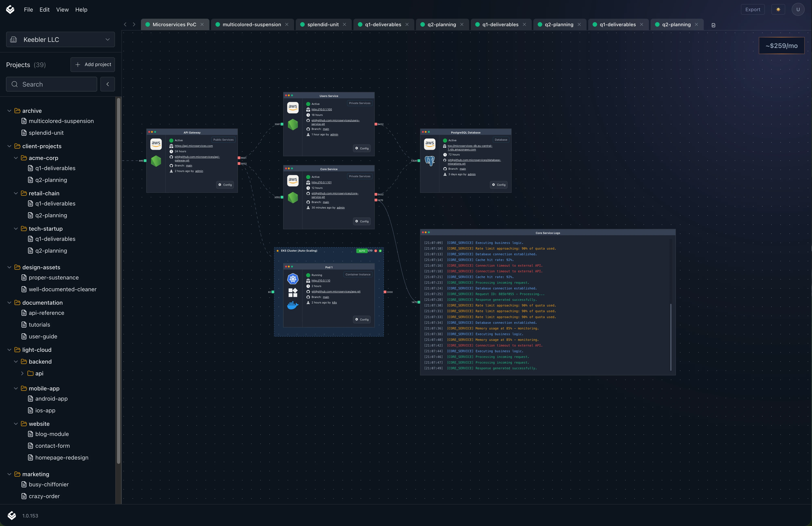Collapse the archive folder

9,111
